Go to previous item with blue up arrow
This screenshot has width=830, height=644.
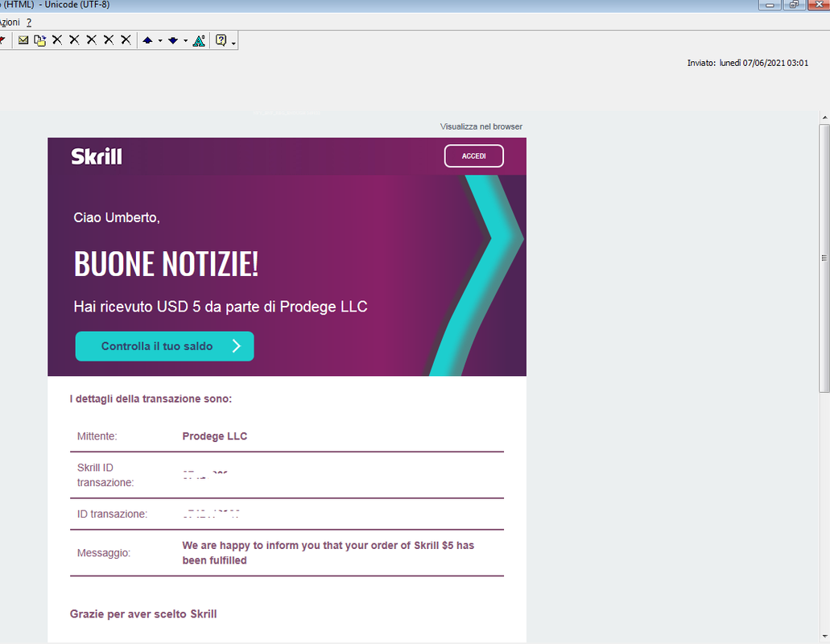pyautogui.click(x=147, y=40)
